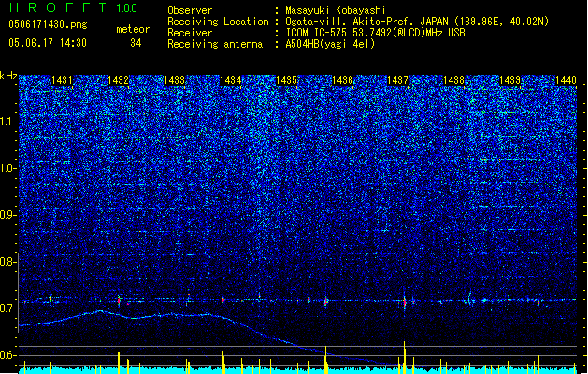Click the HROFFT 1.0.0 title text
Screen dimensions: 588x374
pos(74,7)
